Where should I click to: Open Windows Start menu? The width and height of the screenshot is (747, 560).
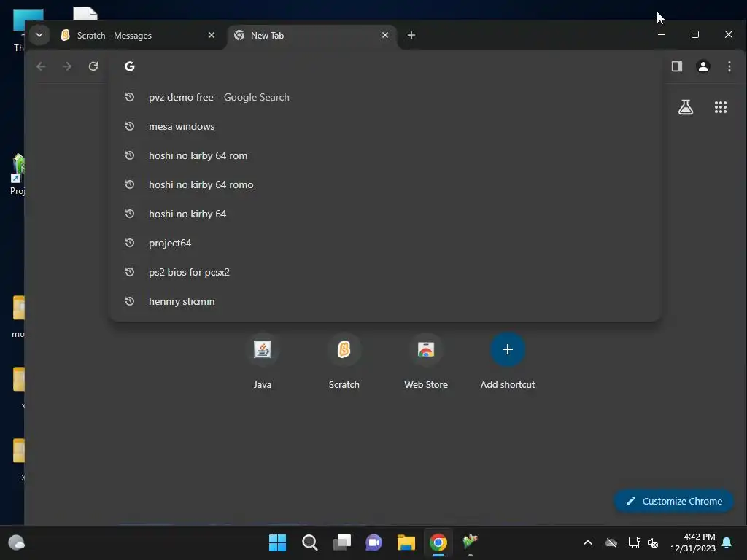pyautogui.click(x=277, y=542)
